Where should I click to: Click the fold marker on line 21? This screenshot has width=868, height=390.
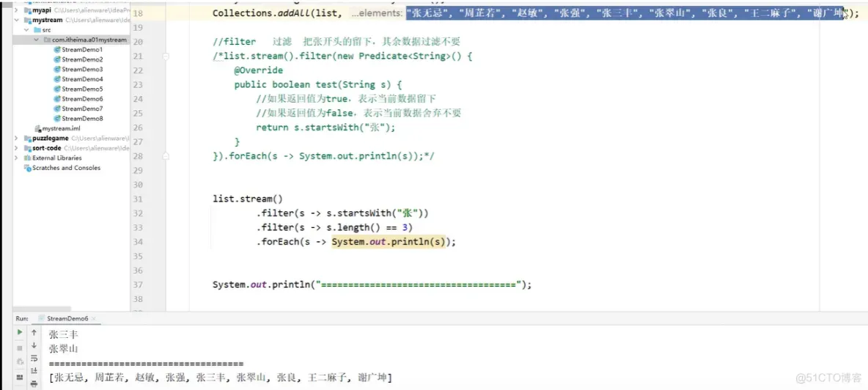point(166,56)
